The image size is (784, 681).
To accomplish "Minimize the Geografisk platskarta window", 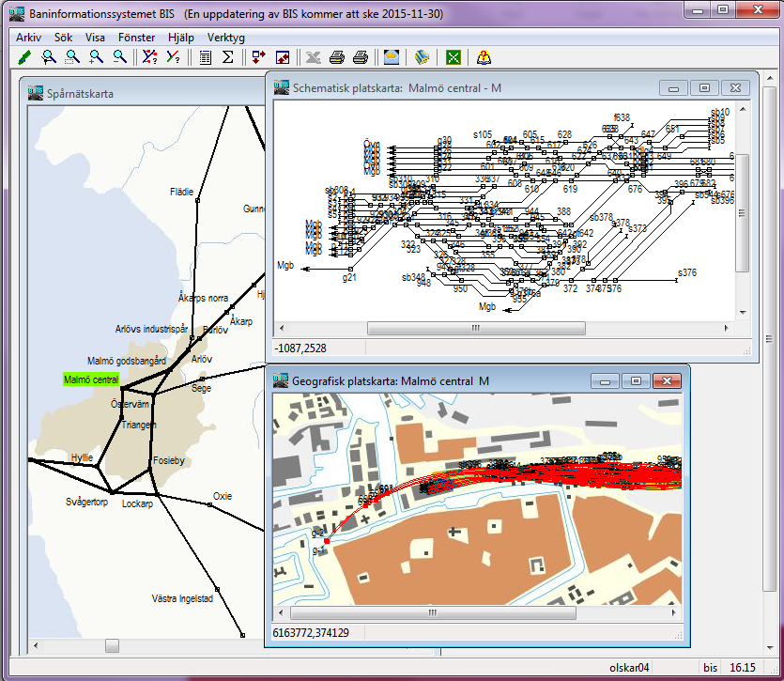I will (x=605, y=381).
